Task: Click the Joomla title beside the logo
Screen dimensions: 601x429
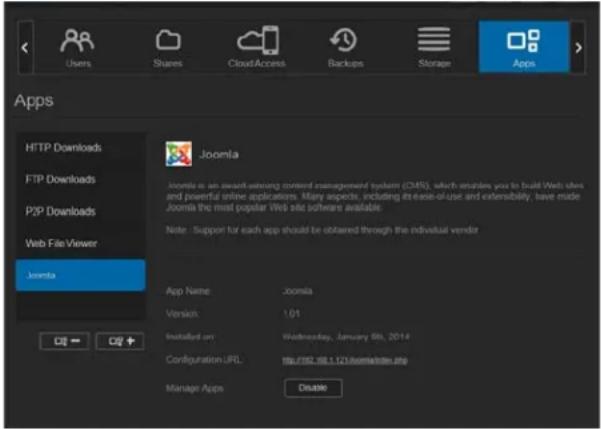Action: click(x=219, y=154)
